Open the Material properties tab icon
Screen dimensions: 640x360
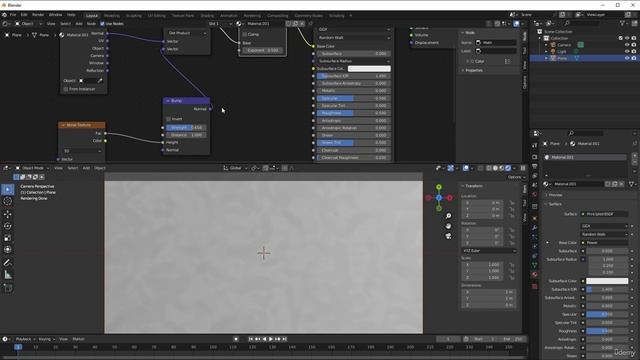tap(534, 275)
